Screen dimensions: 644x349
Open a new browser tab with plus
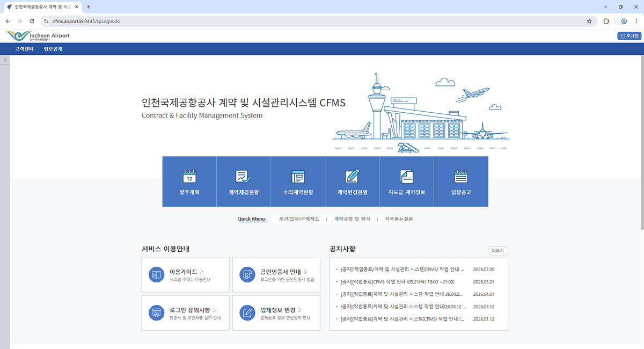point(89,6)
